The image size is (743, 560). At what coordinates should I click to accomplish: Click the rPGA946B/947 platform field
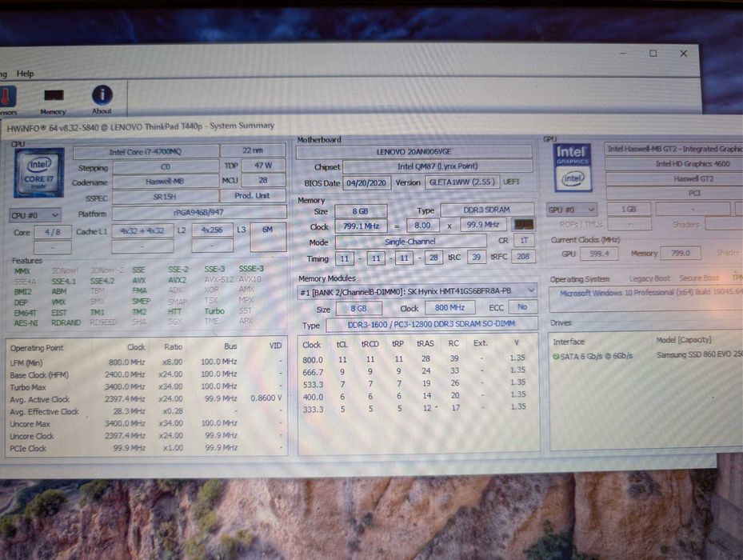(199, 213)
